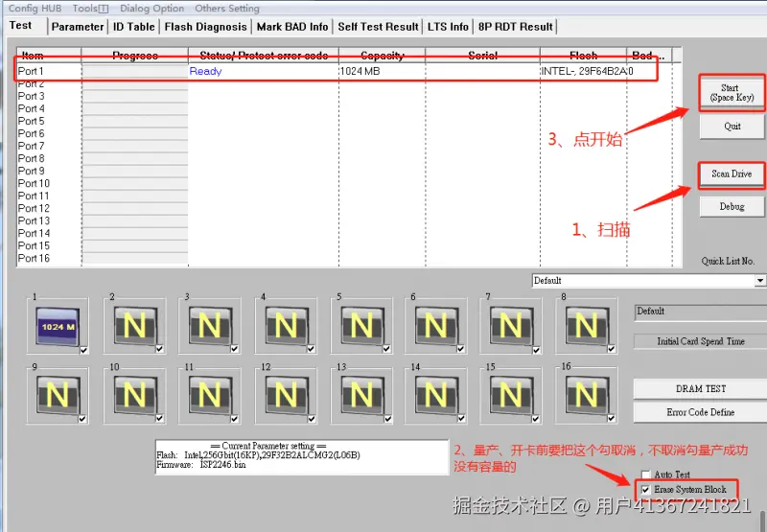Viewport: 767px width, 532px height.
Task: Click the port 13 slot N icon
Action: [362, 395]
